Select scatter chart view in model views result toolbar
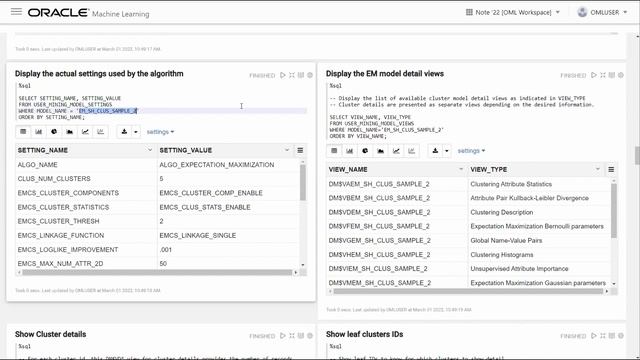The image size is (640, 360). [412, 151]
